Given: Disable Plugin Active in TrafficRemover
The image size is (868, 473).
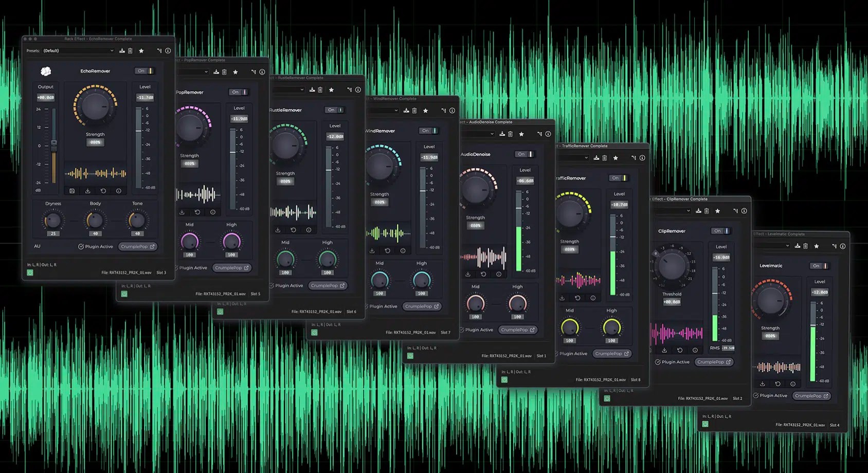Looking at the screenshot, I should click(x=572, y=353).
